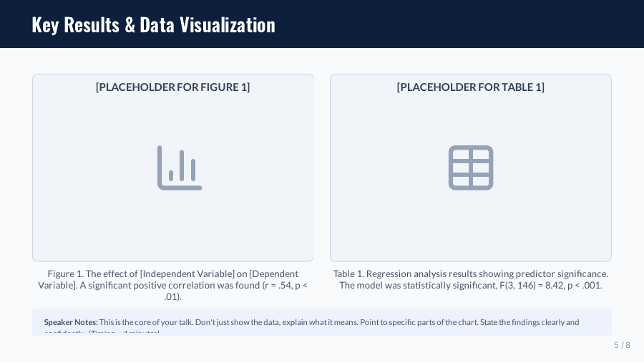Select the "[PLACEHOLDER FOR TABLE 1]" heading
Screen dimensions: 644x363
point(470,87)
